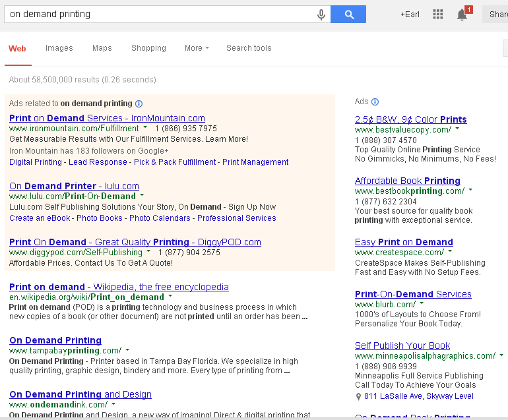Click the Print Management sitelink

255,162
